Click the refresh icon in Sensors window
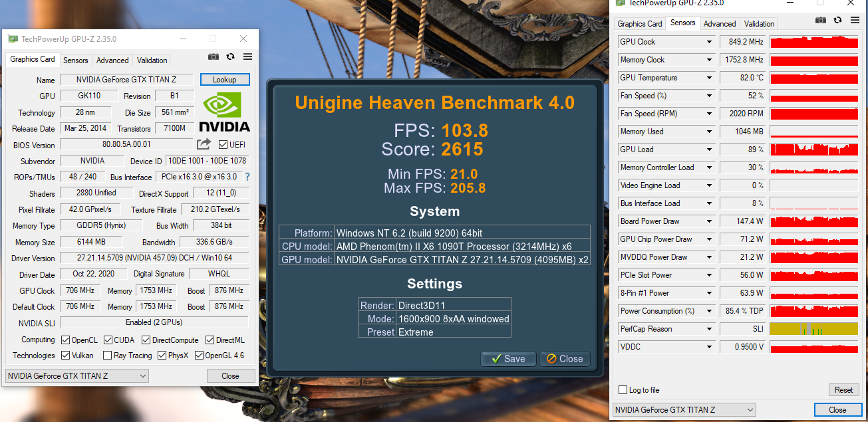 tap(837, 21)
